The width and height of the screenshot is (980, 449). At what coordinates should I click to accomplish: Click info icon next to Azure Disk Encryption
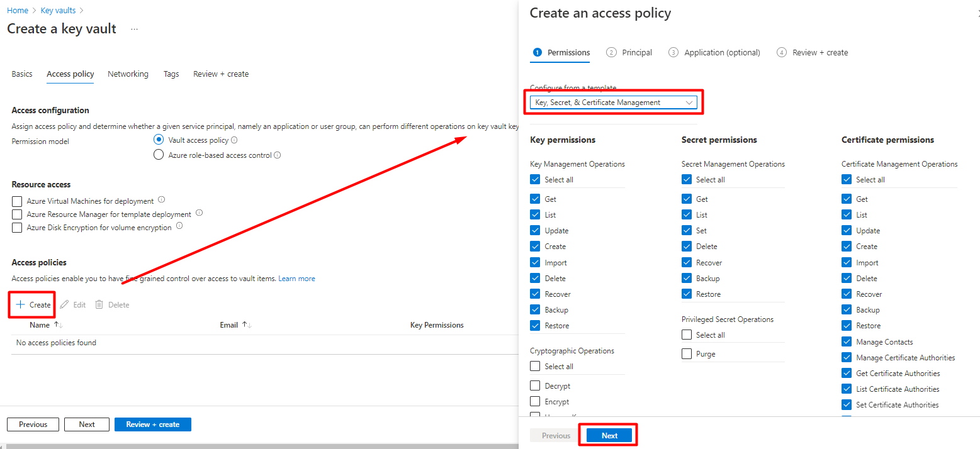point(179,226)
